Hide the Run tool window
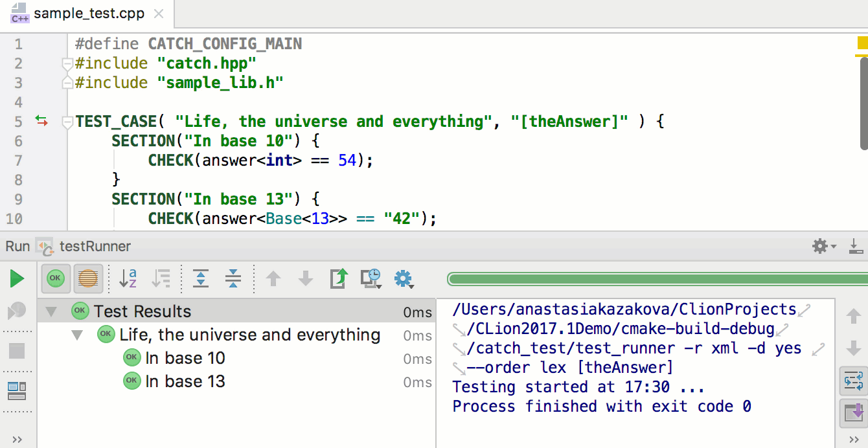The image size is (868, 448). pos(856,246)
